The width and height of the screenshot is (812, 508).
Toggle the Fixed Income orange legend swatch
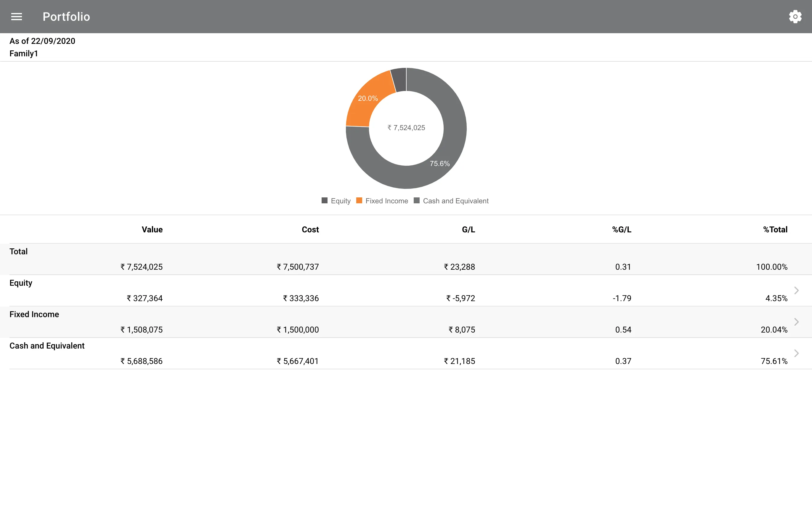coord(359,201)
